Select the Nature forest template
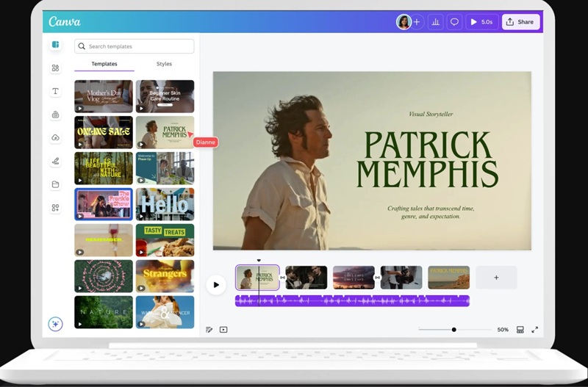 click(x=104, y=312)
